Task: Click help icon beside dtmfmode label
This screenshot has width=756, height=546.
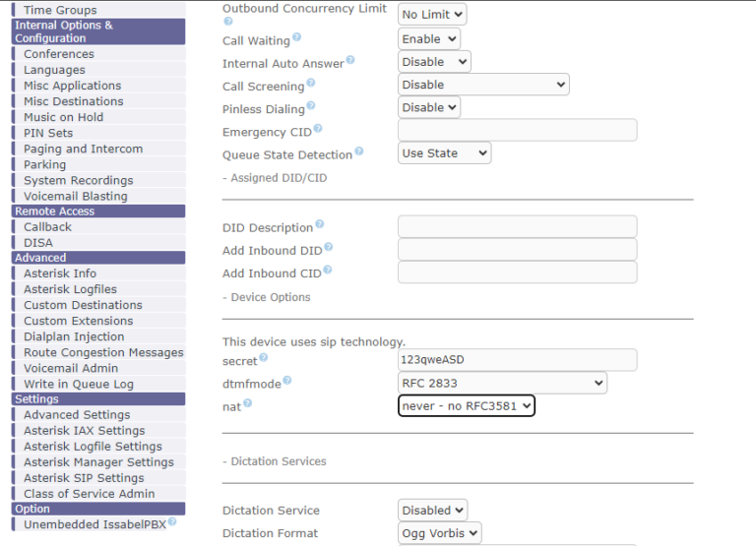Action: point(287,381)
